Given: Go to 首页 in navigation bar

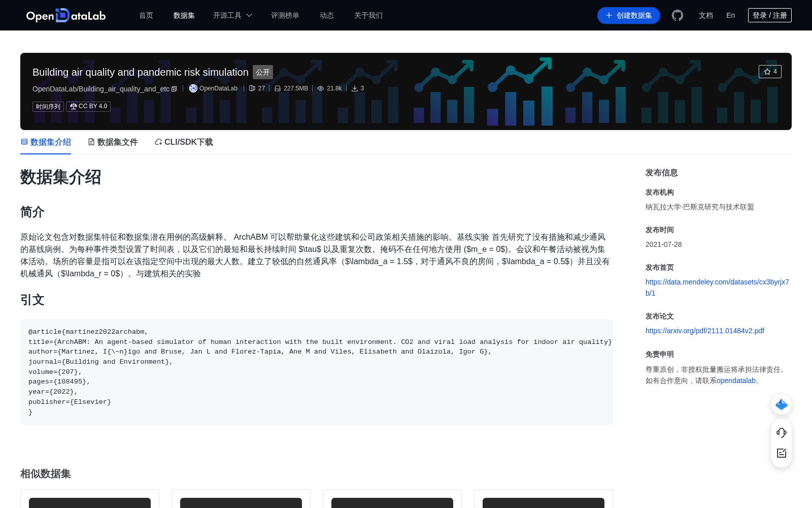Looking at the screenshot, I should [x=146, y=15].
